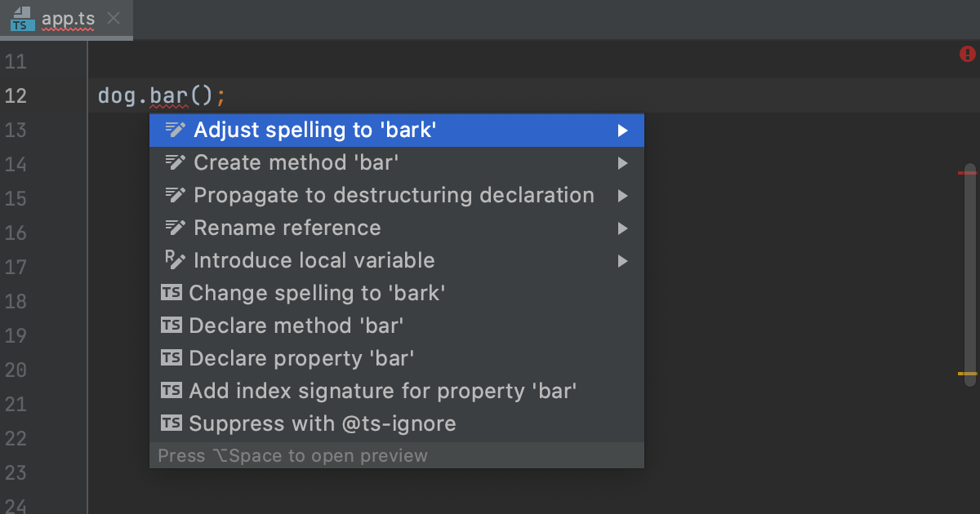The height and width of the screenshot is (514, 980).
Task: Click the TypeScript file icon on the app.ts tab
Action: 20,20
